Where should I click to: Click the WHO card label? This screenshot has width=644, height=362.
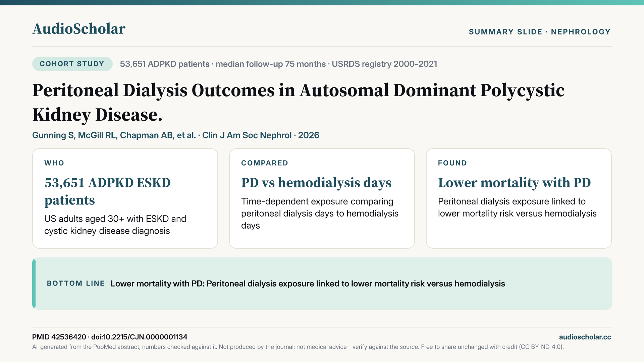54,163
